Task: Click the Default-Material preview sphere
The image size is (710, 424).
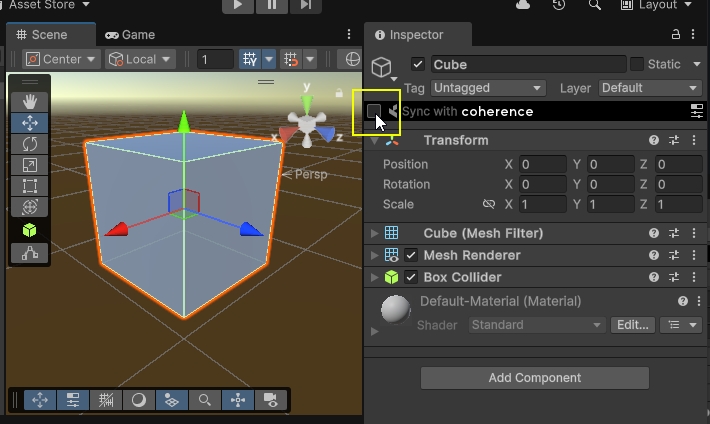Action: 397,310
